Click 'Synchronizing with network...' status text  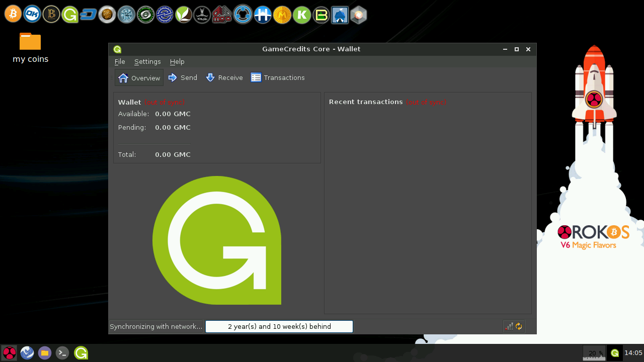pos(156,326)
